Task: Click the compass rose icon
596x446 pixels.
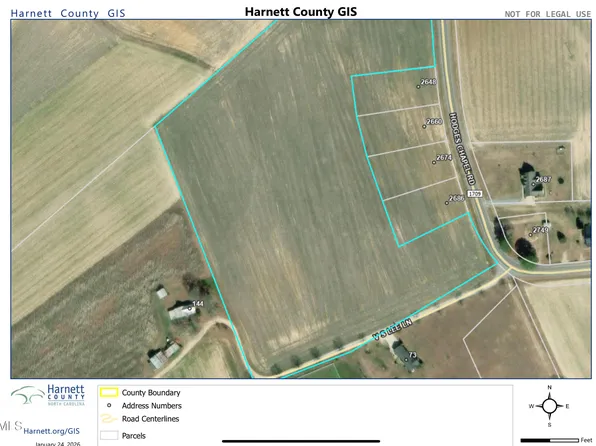Action: [549, 406]
